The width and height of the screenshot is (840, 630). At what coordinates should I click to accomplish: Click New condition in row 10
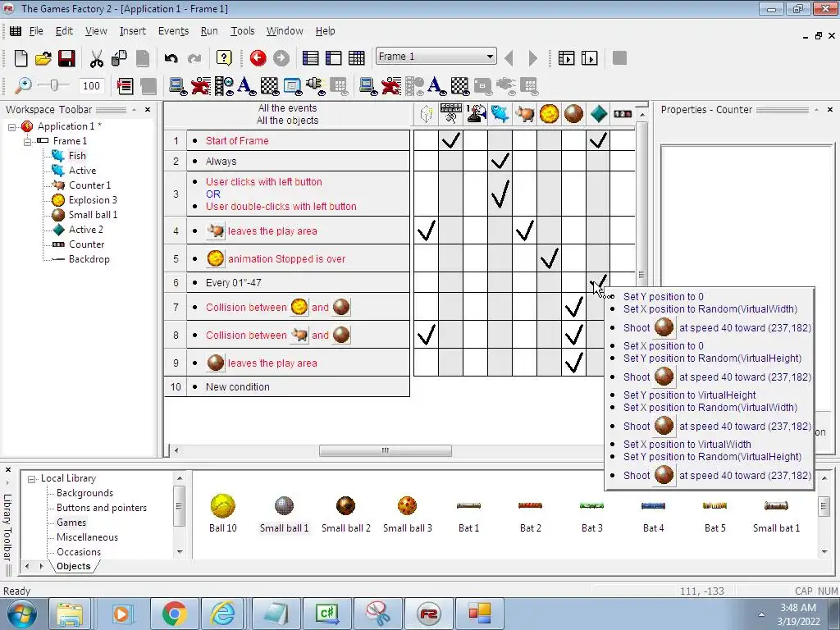click(x=237, y=387)
